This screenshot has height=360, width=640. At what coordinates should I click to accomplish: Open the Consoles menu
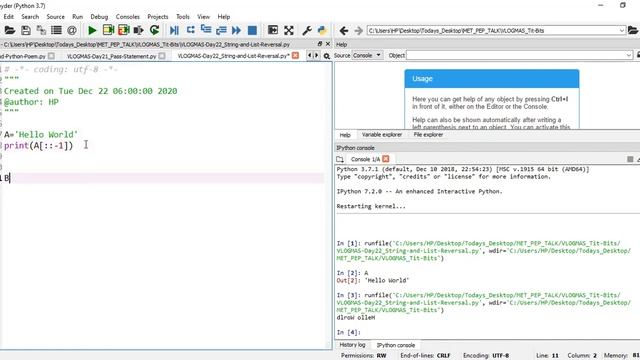(128, 17)
